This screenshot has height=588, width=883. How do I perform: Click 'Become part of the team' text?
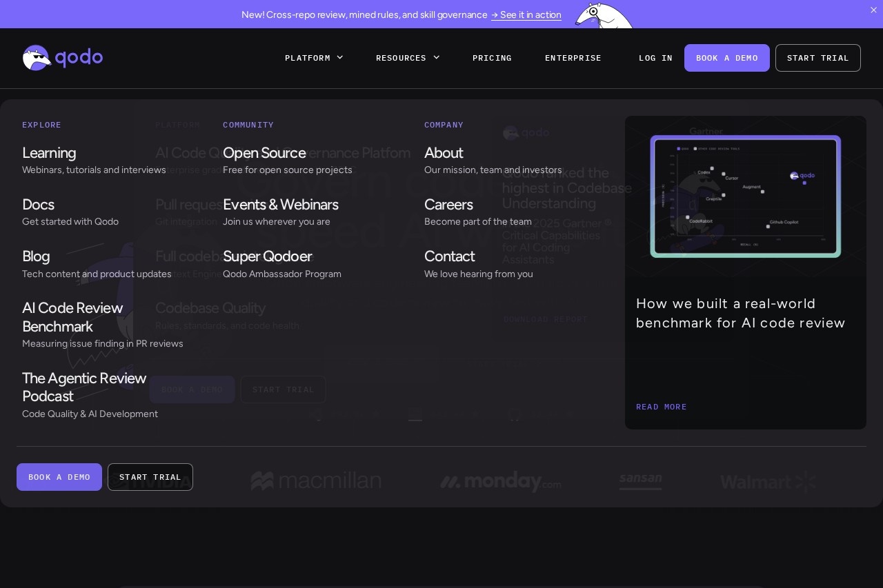[478, 221]
